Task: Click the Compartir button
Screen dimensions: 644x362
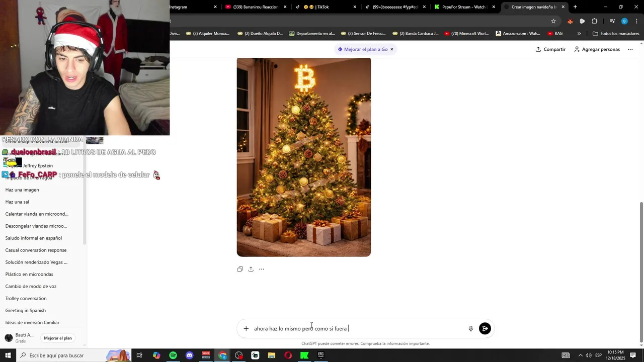Action: (x=550, y=49)
